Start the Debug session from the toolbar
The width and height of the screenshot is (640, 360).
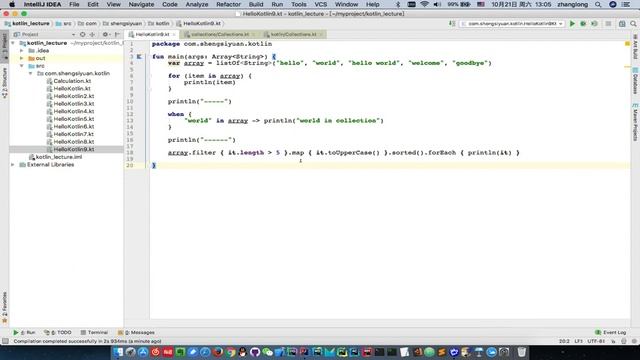click(x=583, y=24)
